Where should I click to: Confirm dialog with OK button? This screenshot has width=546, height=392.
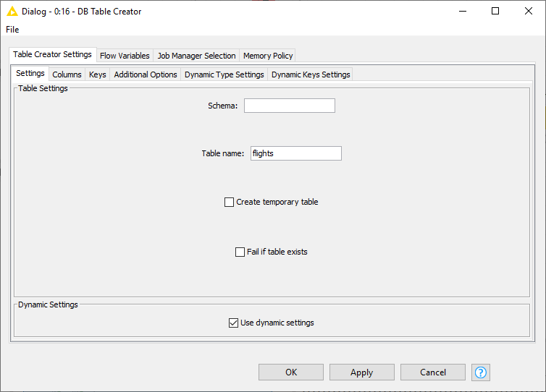coord(291,372)
